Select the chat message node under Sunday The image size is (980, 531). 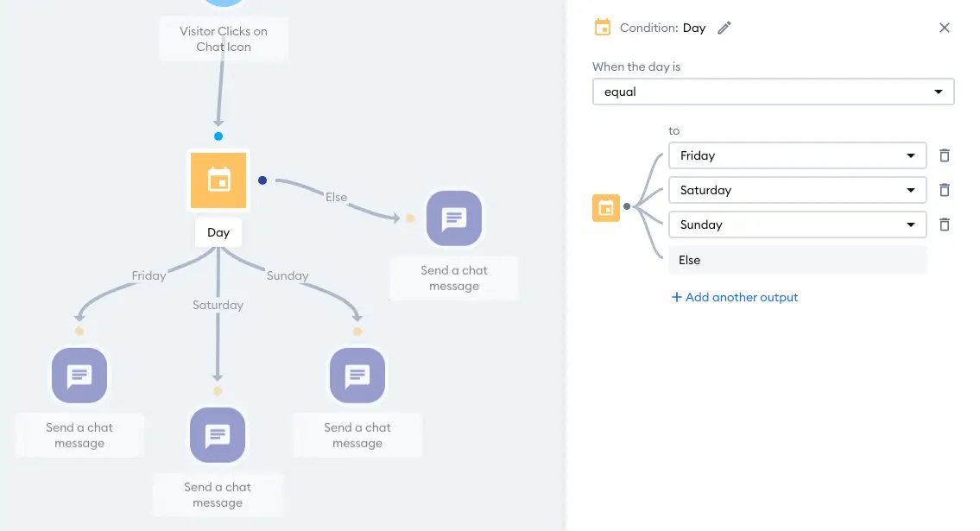point(357,376)
